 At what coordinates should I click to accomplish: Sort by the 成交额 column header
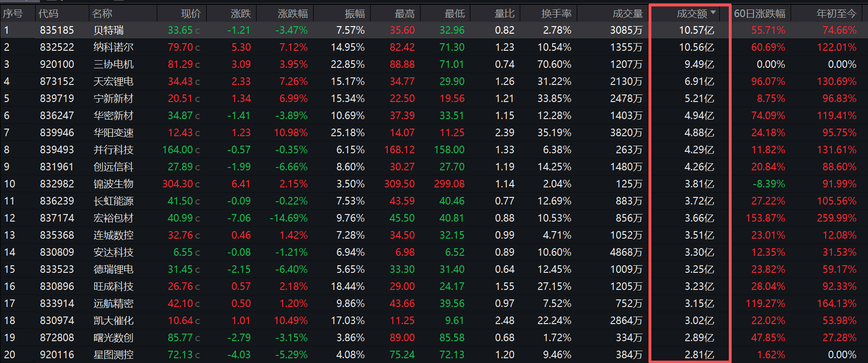pos(692,14)
